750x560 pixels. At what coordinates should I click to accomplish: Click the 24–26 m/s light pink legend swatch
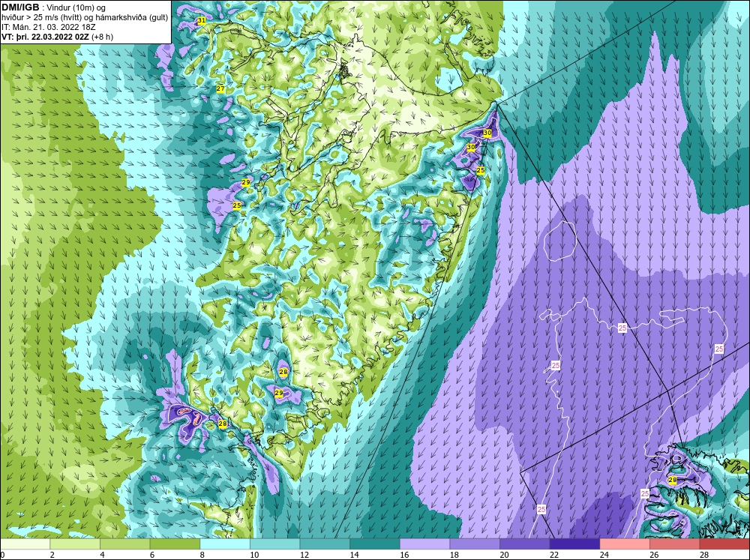[x=625, y=544]
